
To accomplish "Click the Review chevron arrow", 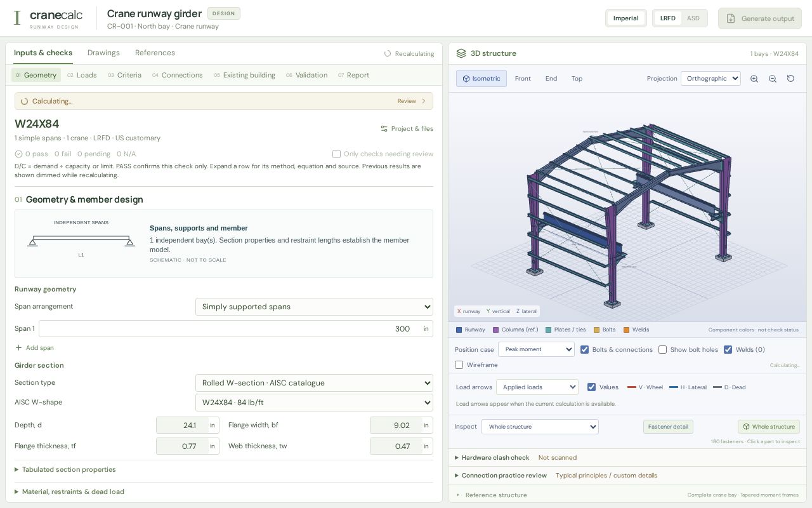I will [424, 101].
